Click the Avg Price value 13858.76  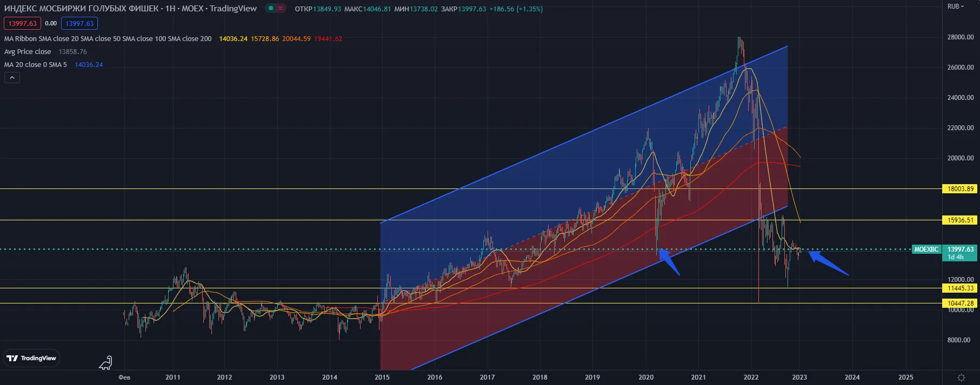(x=73, y=52)
